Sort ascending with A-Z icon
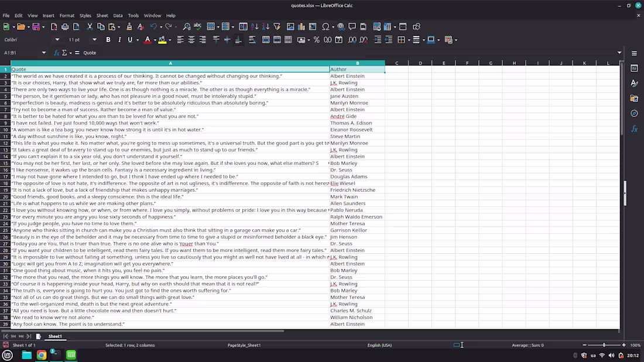The image size is (644, 362). 255,27
